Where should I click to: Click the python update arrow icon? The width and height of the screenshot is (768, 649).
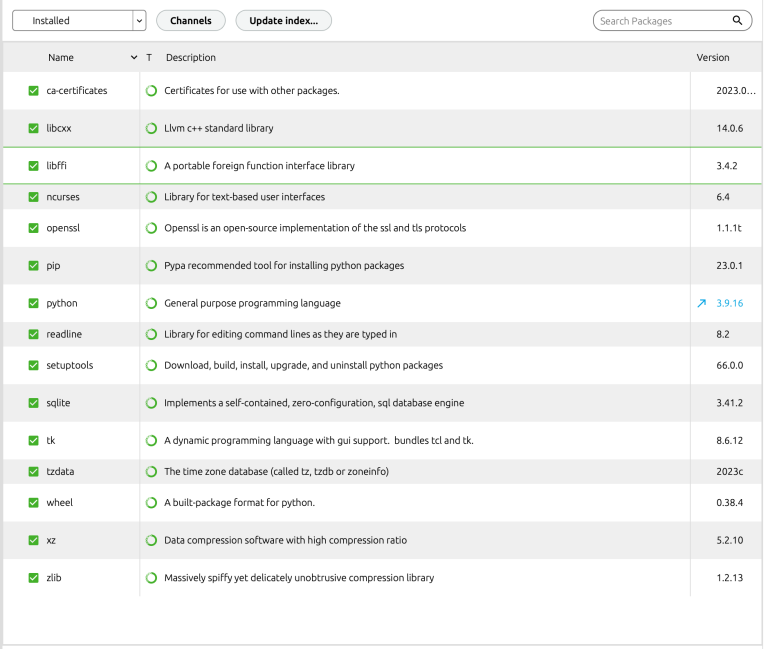click(701, 303)
